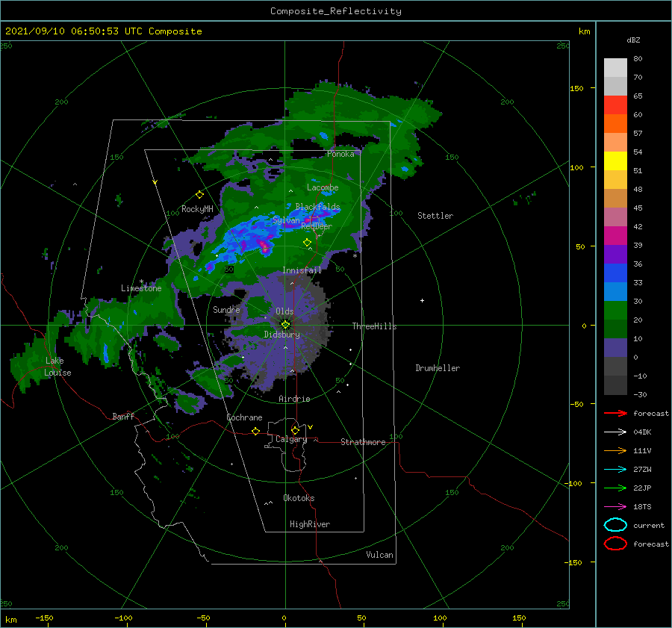Click the Airdrie city label
The height and width of the screenshot is (628, 672).
coord(294,399)
